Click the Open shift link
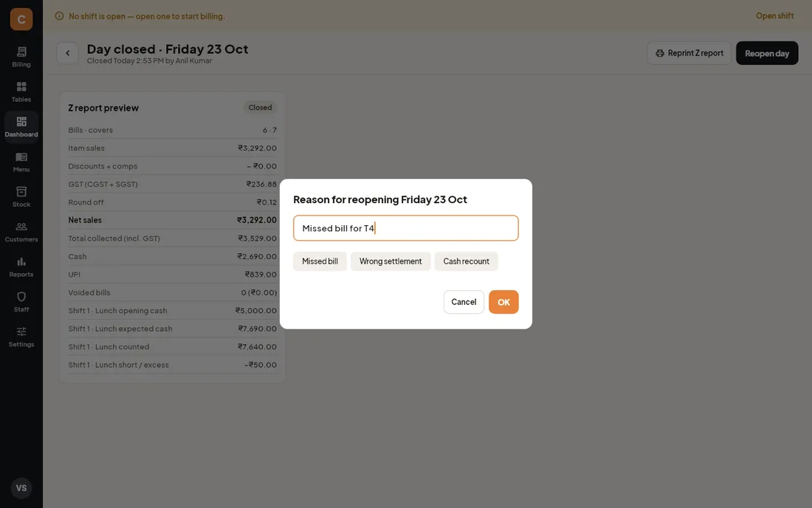Viewport: 812px width, 508px height. [774, 16]
